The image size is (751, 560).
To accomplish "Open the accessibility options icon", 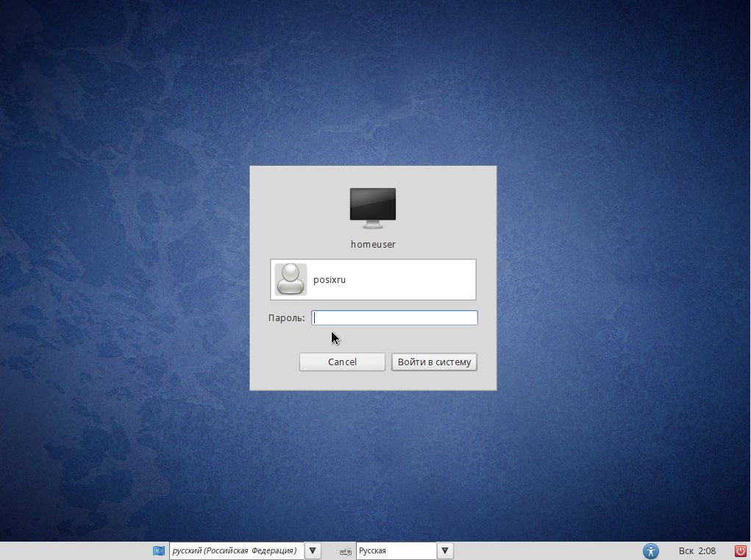I will [650, 551].
